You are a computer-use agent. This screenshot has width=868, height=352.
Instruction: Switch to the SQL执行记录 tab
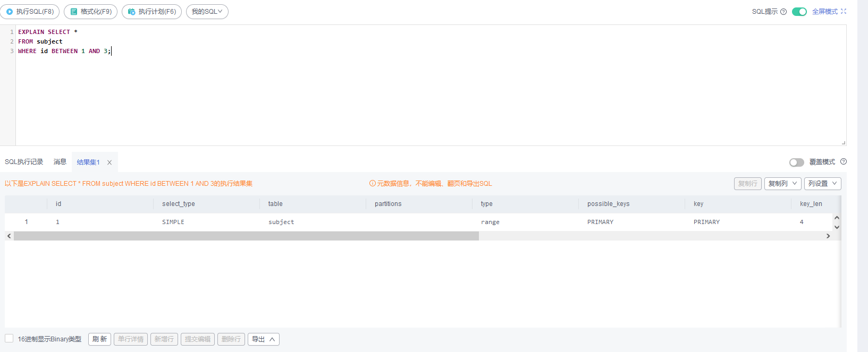click(24, 162)
